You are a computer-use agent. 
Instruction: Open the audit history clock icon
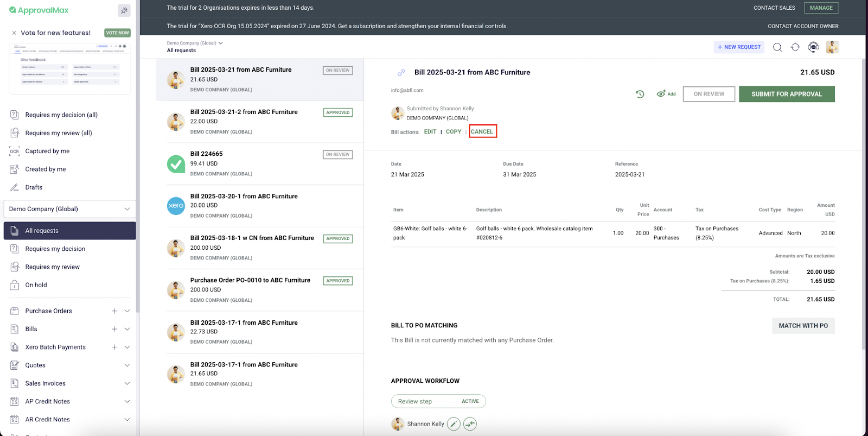640,94
